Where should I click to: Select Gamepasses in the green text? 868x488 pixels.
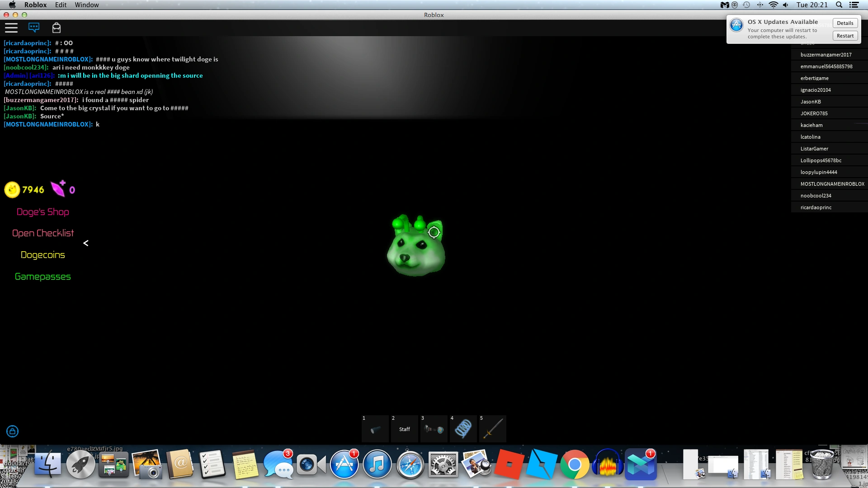[x=43, y=276]
